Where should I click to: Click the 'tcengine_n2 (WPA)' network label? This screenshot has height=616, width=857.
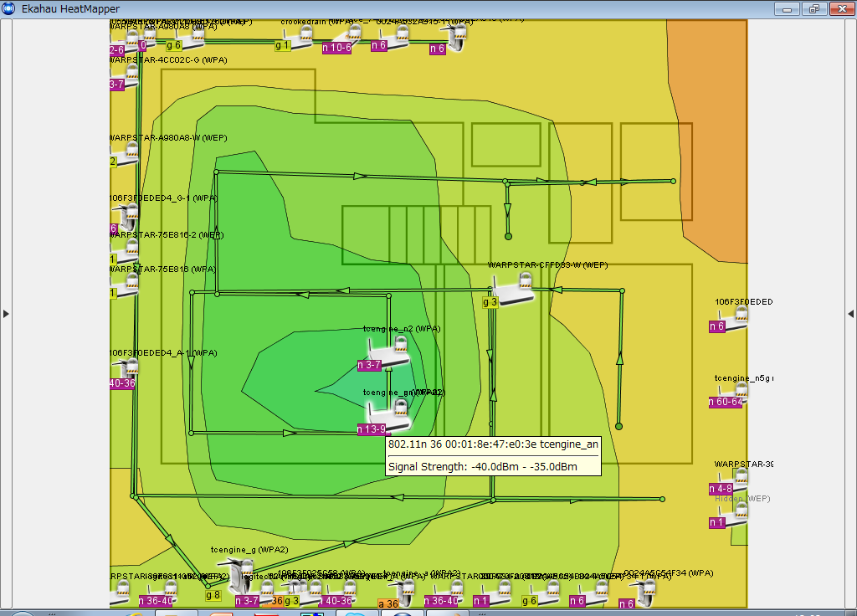tap(402, 329)
